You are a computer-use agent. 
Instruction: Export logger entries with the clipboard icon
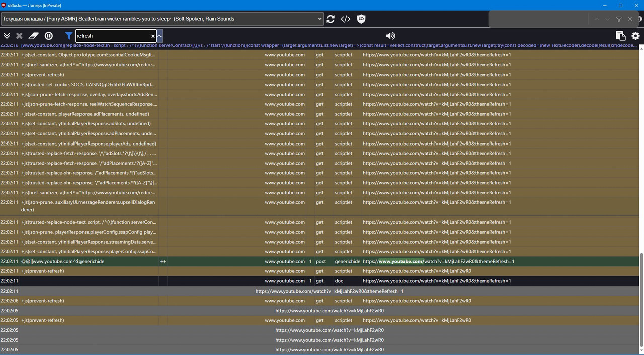tap(620, 36)
